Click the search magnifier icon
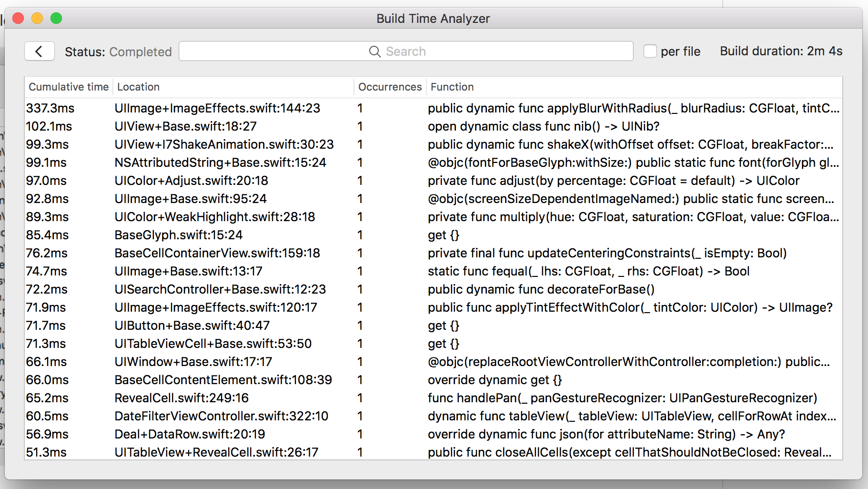 (x=375, y=51)
